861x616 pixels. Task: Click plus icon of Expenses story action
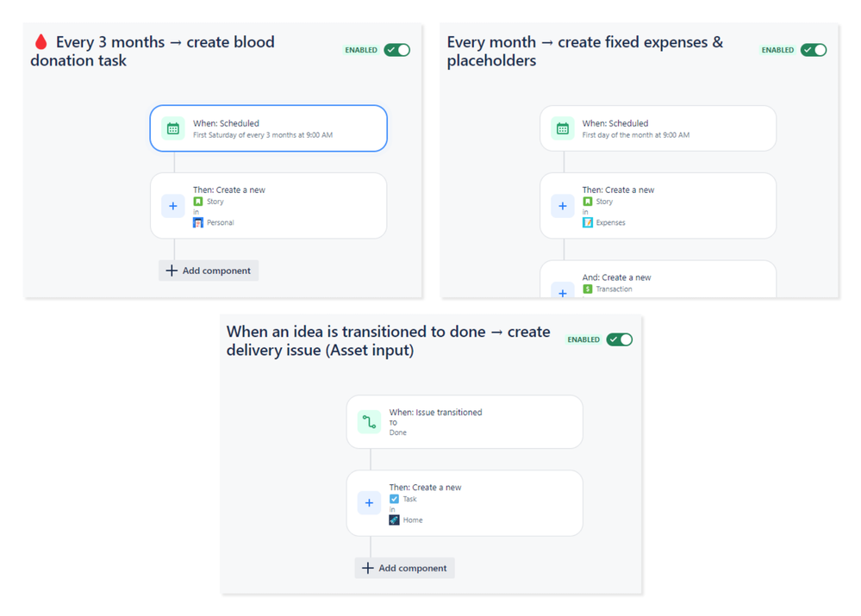pyautogui.click(x=562, y=207)
